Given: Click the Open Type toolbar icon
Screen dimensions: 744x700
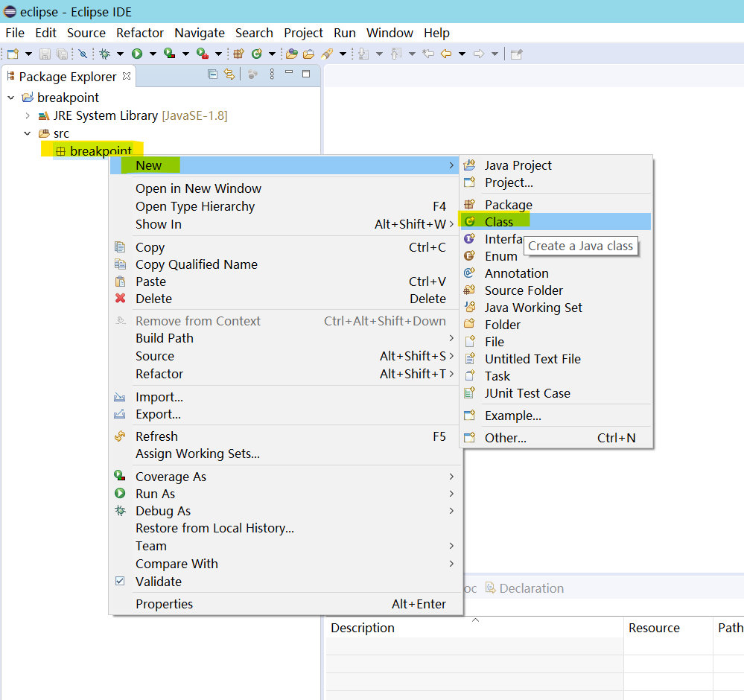Looking at the screenshot, I should point(292,54).
